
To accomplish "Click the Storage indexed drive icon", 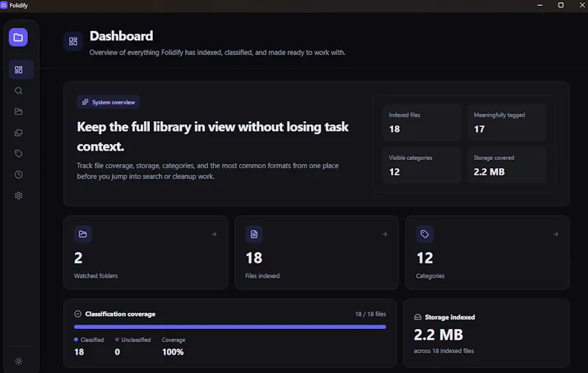I will [417, 317].
